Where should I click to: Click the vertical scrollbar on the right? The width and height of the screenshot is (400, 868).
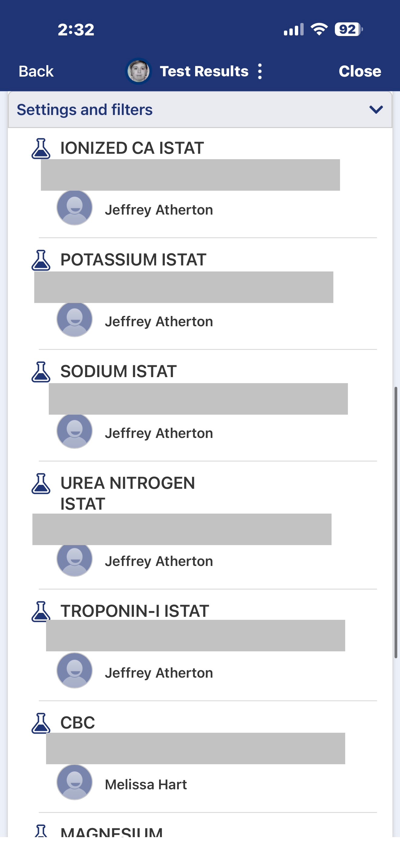[396, 522]
